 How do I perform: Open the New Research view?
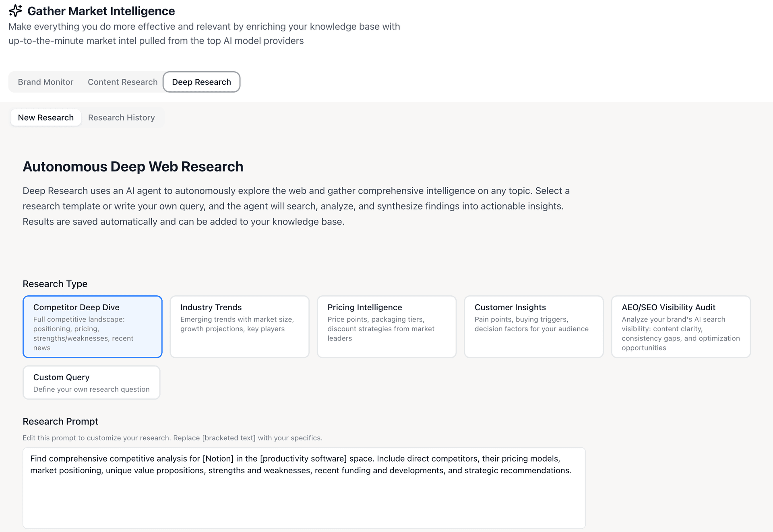tap(45, 117)
